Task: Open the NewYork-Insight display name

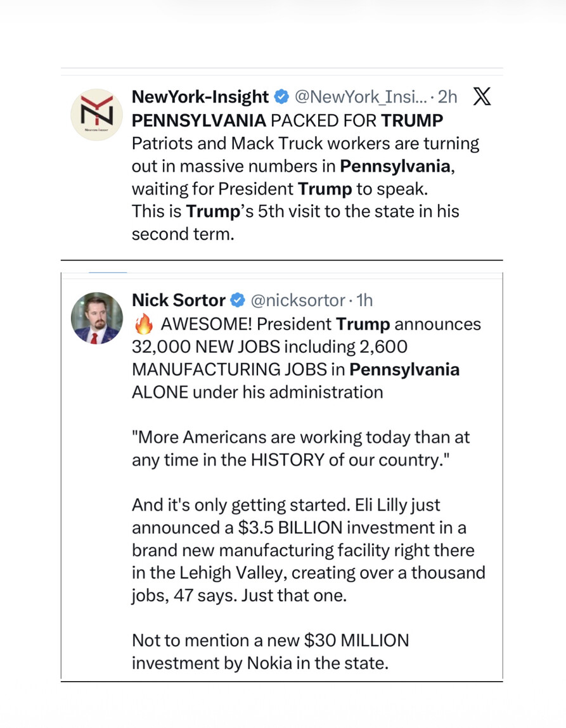Action: point(200,96)
